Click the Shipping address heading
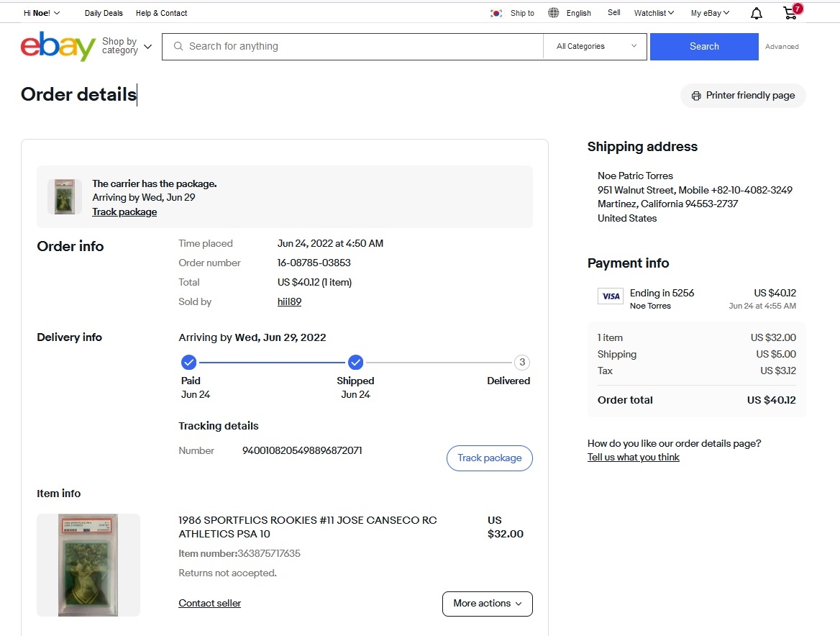840x636 pixels. [642, 147]
